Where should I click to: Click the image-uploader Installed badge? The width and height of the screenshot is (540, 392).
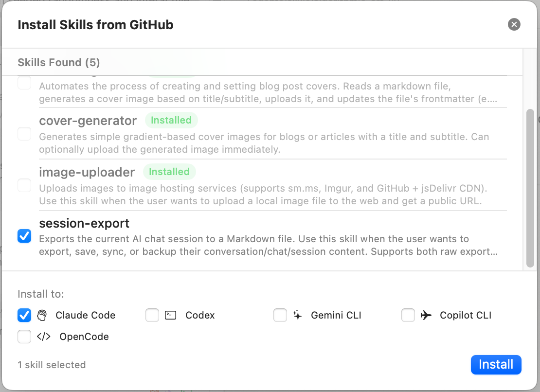tap(169, 172)
